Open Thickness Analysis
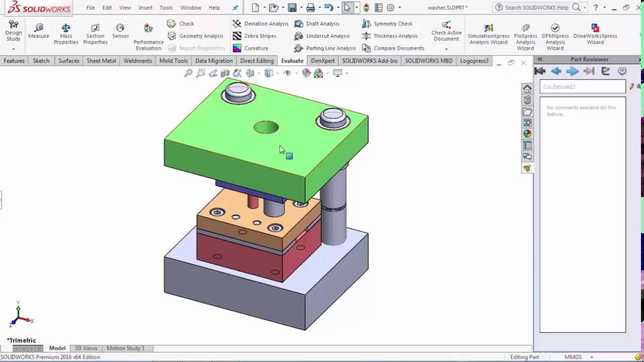 point(389,36)
